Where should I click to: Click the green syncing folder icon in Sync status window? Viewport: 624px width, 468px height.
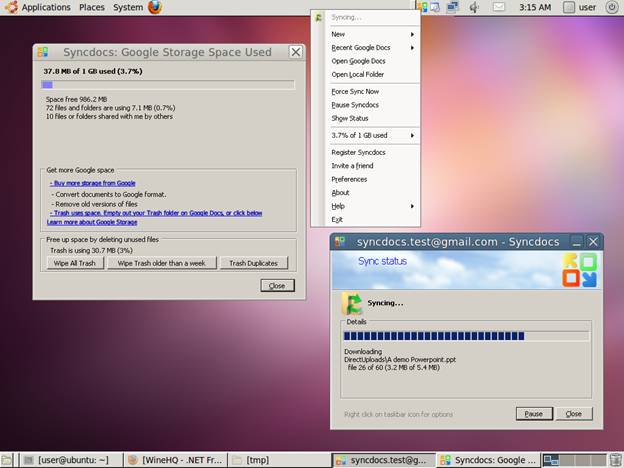tap(352, 304)
